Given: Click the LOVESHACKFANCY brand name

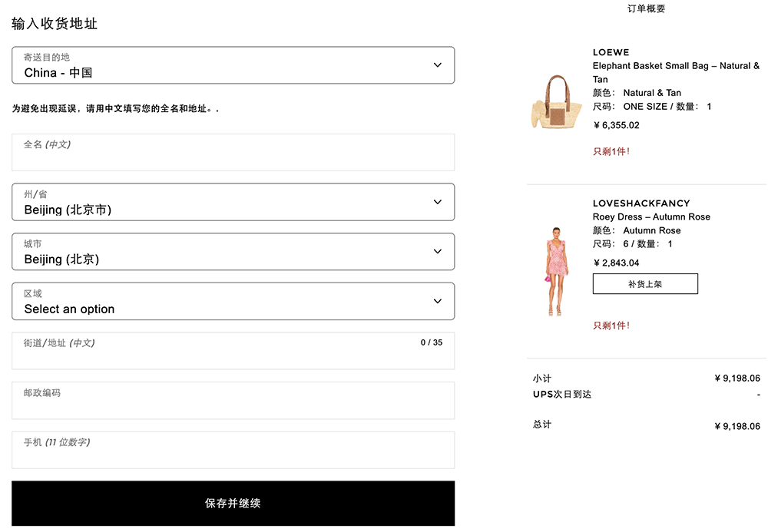Looking at the screenshot, I should point(641,203).
